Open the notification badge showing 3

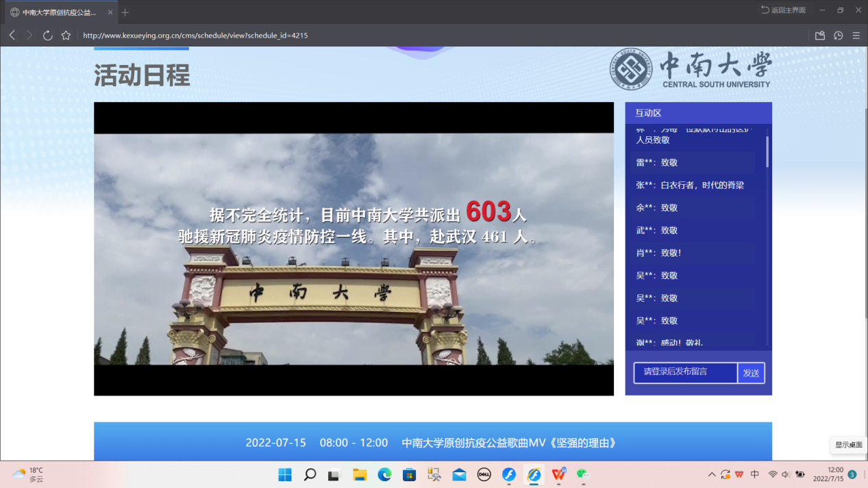coord(852,474)
